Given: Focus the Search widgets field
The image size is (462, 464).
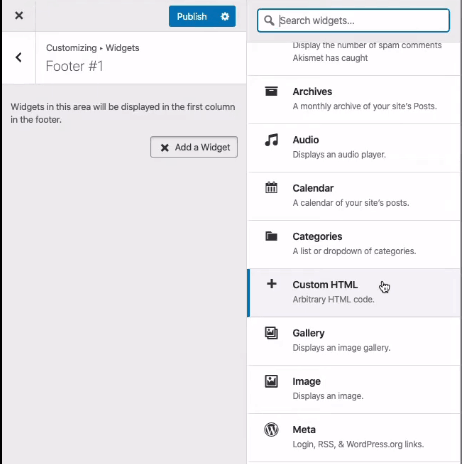Looking at the screenshot, I should click(353, 21).
